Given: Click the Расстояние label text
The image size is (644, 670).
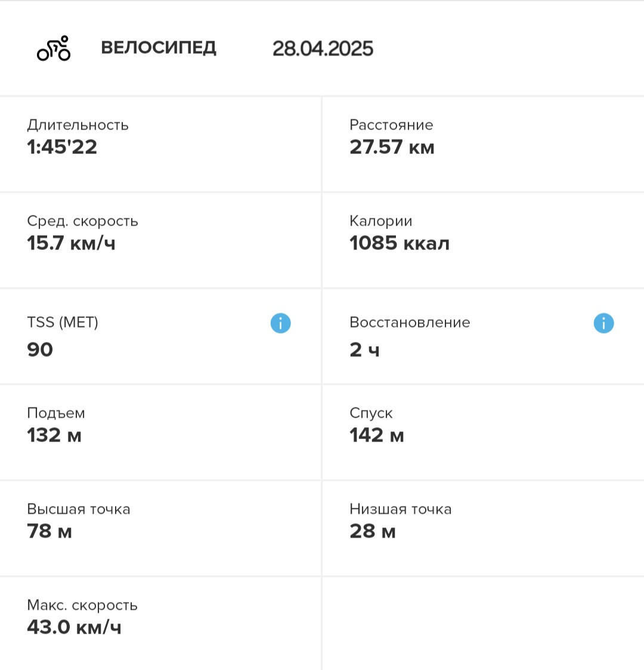Looking at the screenshot, I should 391,125.
